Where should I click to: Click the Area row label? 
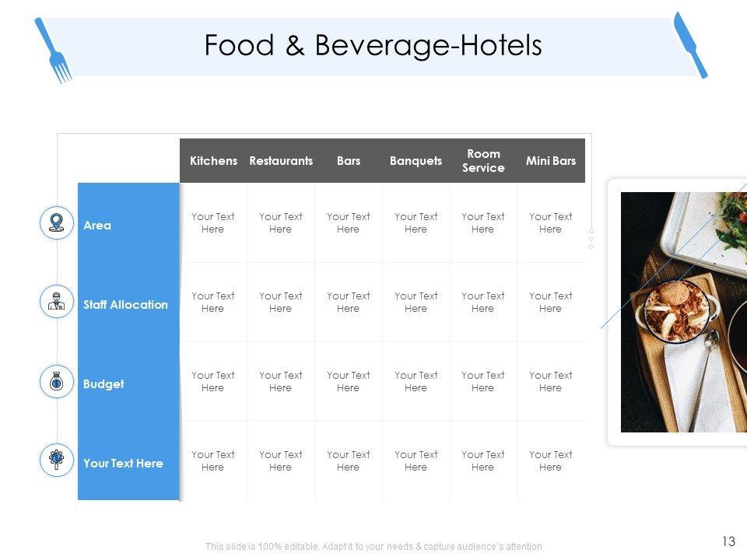click(97, 226)
